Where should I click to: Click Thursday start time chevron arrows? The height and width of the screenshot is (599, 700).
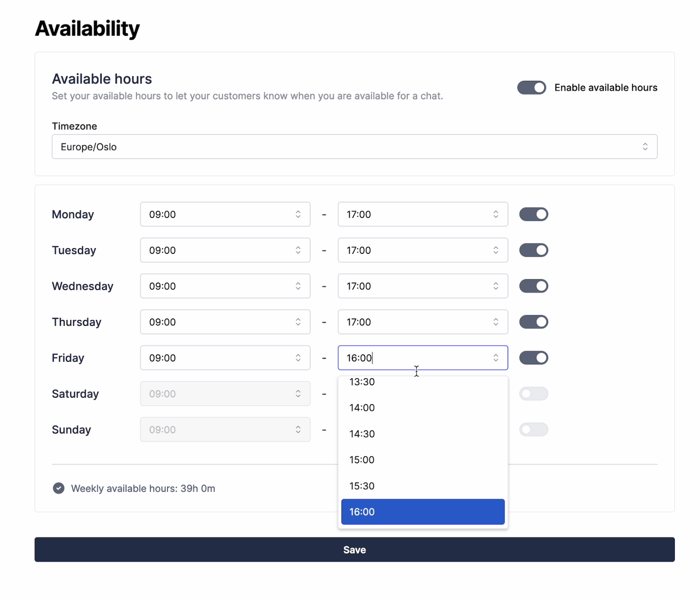click(x=298, y=322)
